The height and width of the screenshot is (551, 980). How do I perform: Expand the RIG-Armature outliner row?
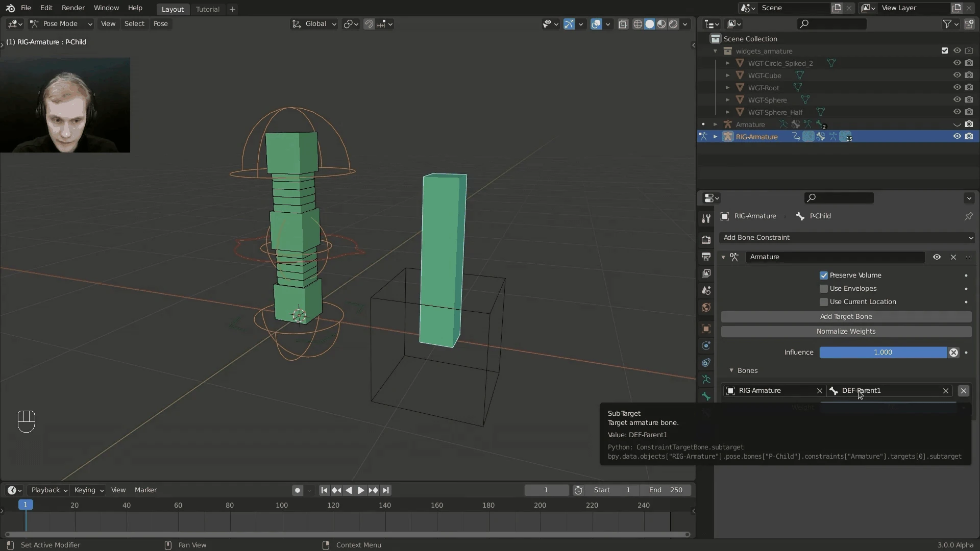tap(715, 137)
